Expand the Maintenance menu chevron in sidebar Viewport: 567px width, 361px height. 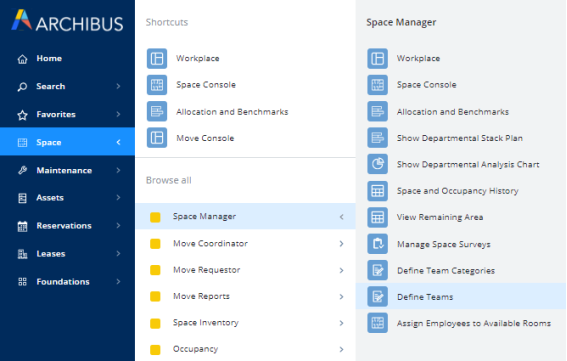click(x=118, y=170)
